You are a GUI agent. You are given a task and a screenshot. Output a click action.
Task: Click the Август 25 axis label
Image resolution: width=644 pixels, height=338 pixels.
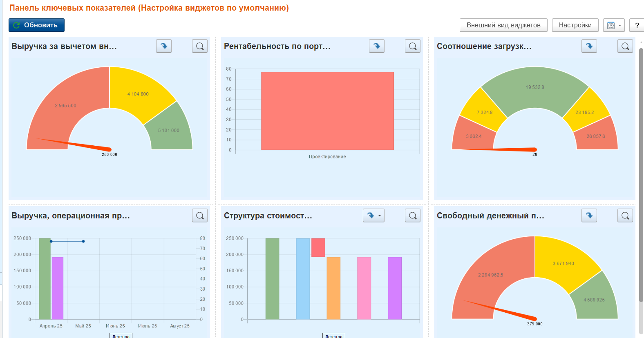coord(180,326)
